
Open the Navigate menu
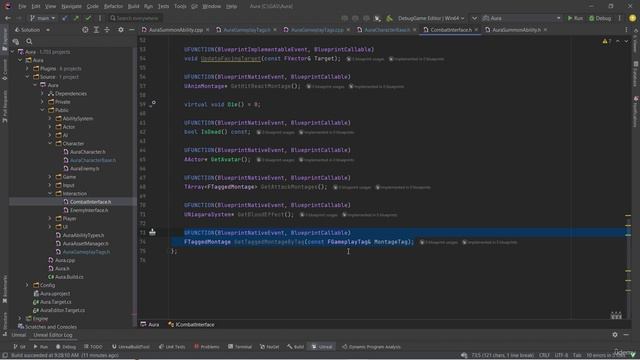tap(71, 6)
